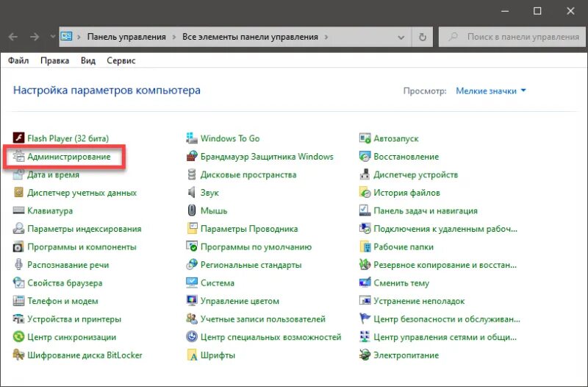588x387 pixels.
Task: Click the Панель управления breadcrumb
Action: point(126,37)
